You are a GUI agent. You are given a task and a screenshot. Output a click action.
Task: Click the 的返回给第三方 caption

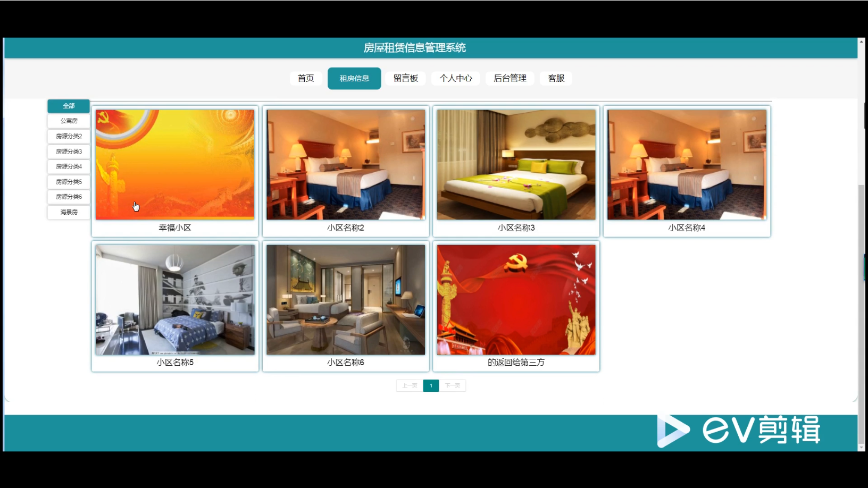pos(516,362)
